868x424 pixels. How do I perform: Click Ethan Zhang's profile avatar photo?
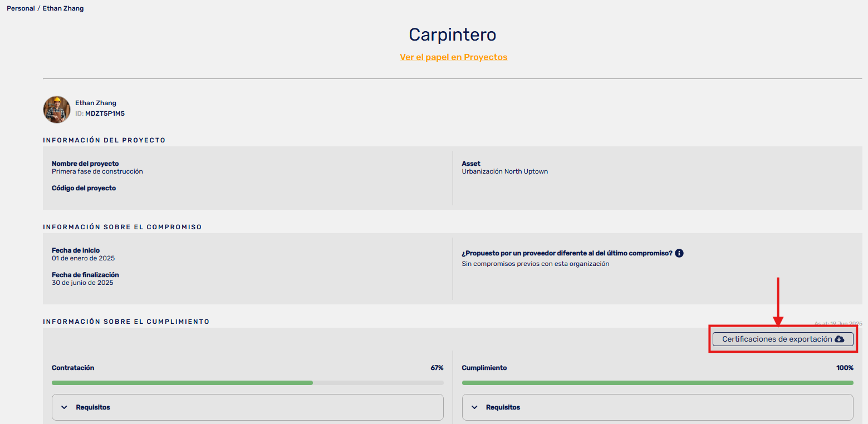point(57,110)
